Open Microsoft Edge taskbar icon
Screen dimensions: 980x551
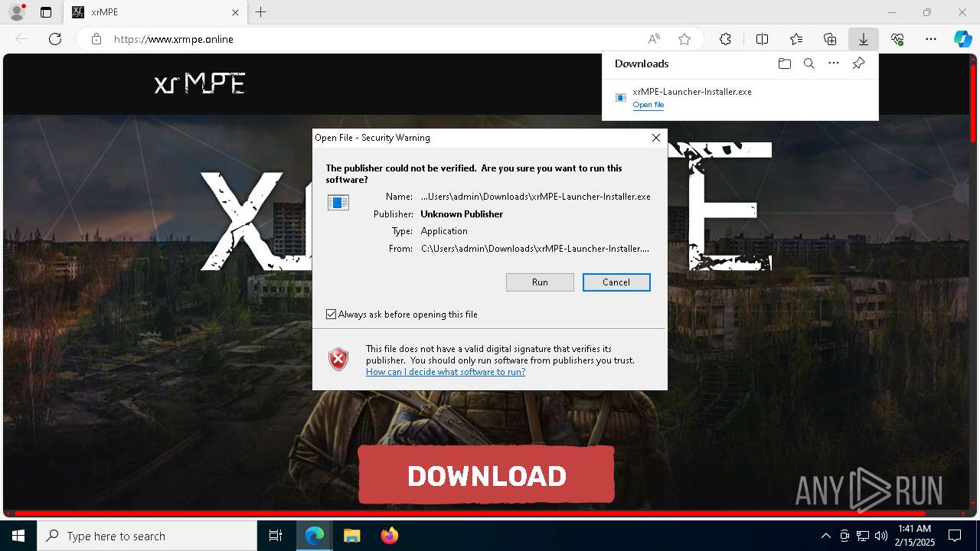pyautogui.click(x=315, y=536)
